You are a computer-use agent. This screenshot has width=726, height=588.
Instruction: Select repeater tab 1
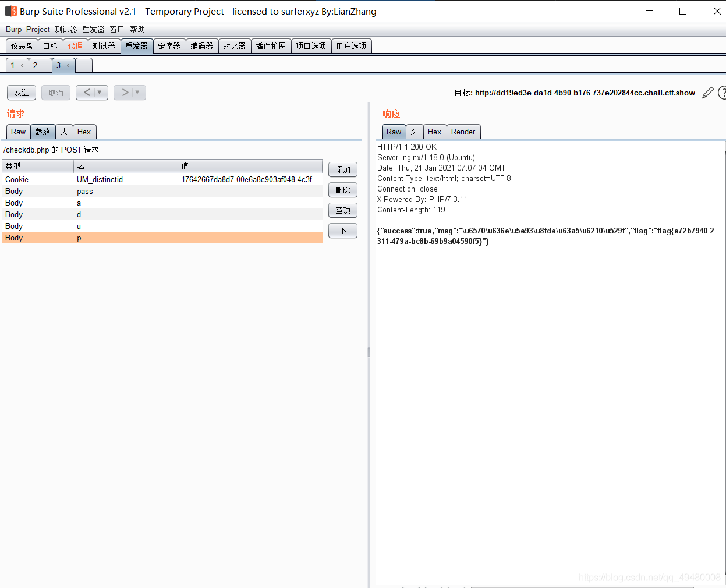click(x=13, y=65)
